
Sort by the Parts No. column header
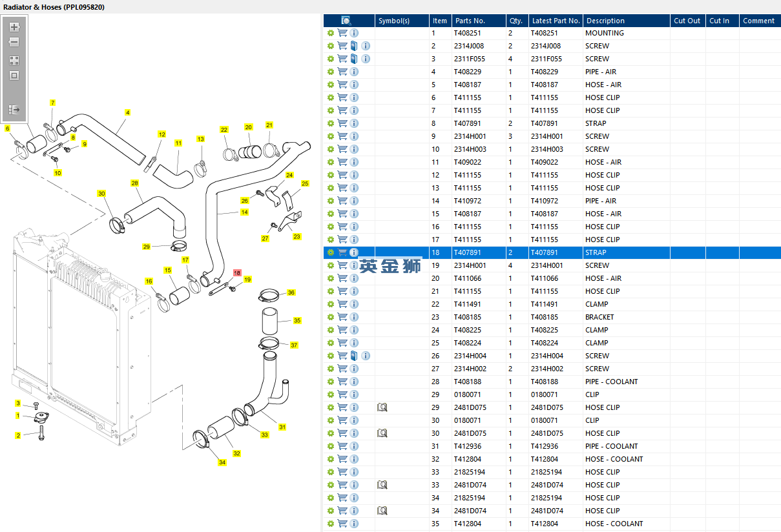(478, 21)
